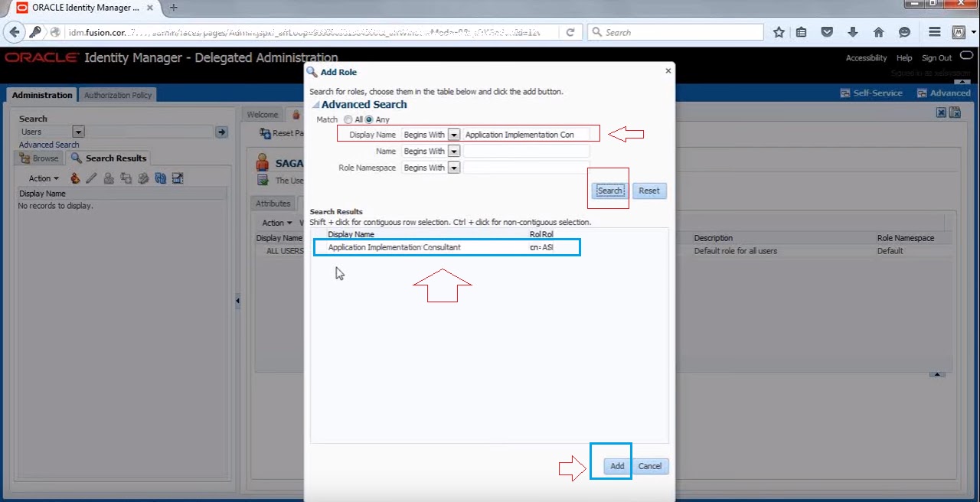
Task: Click the Display Name column header in Search Results
Action: point(351,234)
